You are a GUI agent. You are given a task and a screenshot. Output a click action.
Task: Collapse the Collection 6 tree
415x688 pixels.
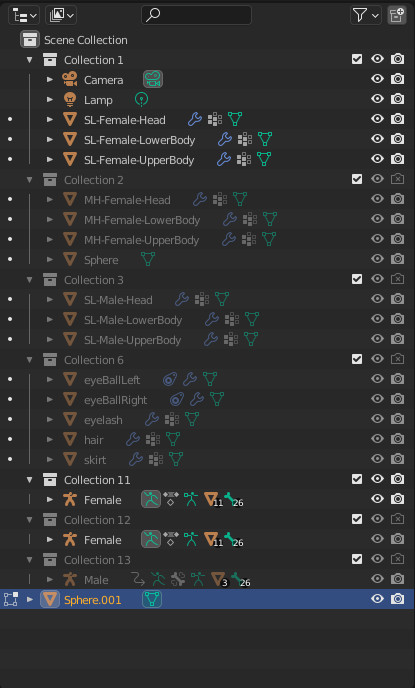pos(29,360)
